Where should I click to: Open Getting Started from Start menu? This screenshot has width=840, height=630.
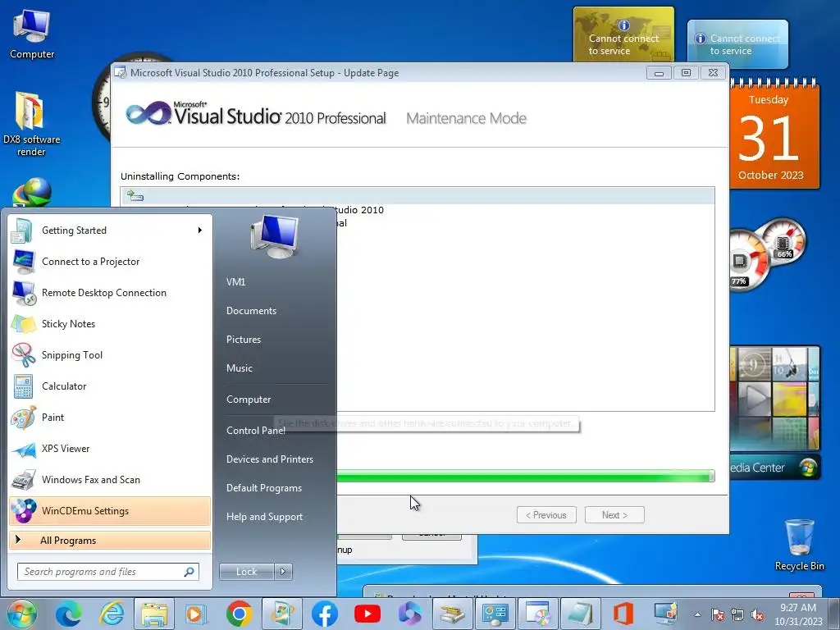[x=110, y=231]
